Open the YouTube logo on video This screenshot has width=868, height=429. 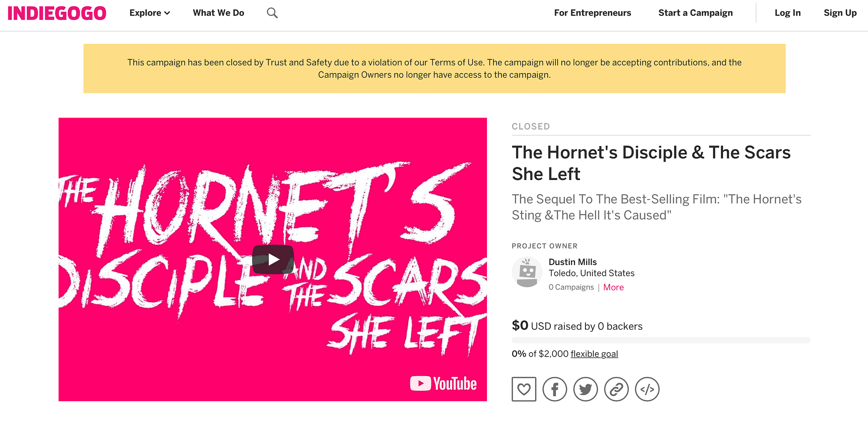click(x=443, y=383)
